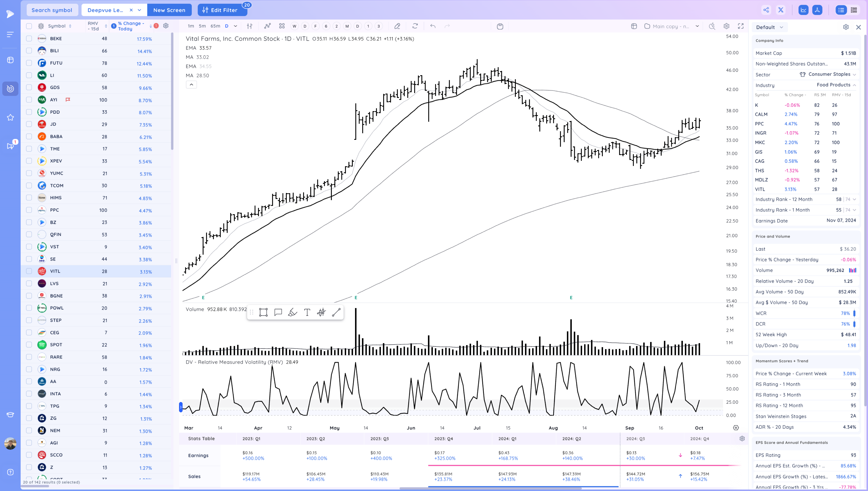Image resolution: width=868 pixels, height=491 pixels.
Task: Select the rectangle drawing tool
Action: click(263, 312)
